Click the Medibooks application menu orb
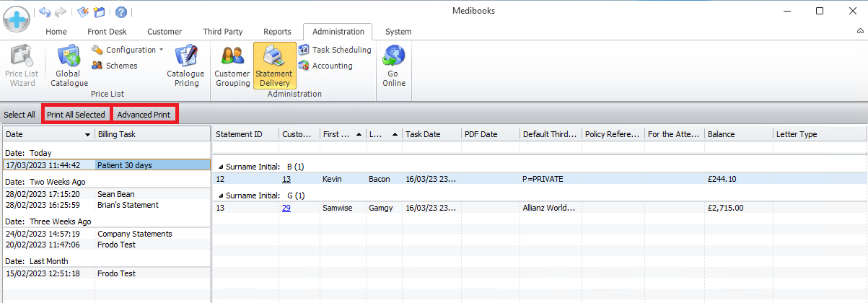Image resolution: width=868 pixels, height=303 pixels. tap(17, 19)
